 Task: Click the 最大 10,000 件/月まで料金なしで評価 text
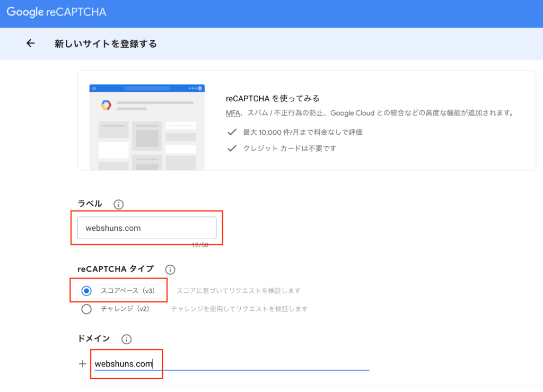pos(303,132)
